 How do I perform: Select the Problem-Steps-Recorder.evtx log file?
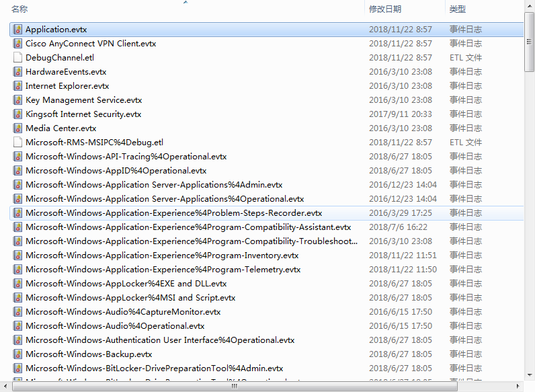point(173,213)
